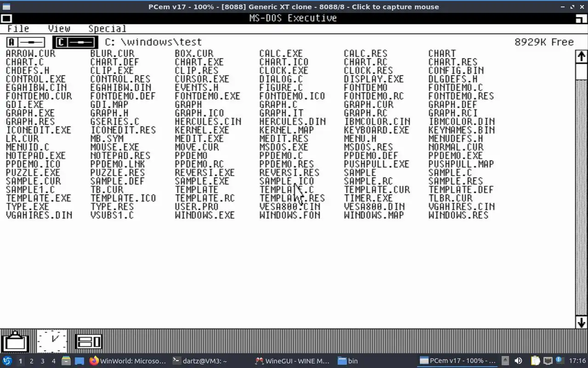
Task: Open the minimized disk-drive icon next to clock
Action: (x=88, y=342)
